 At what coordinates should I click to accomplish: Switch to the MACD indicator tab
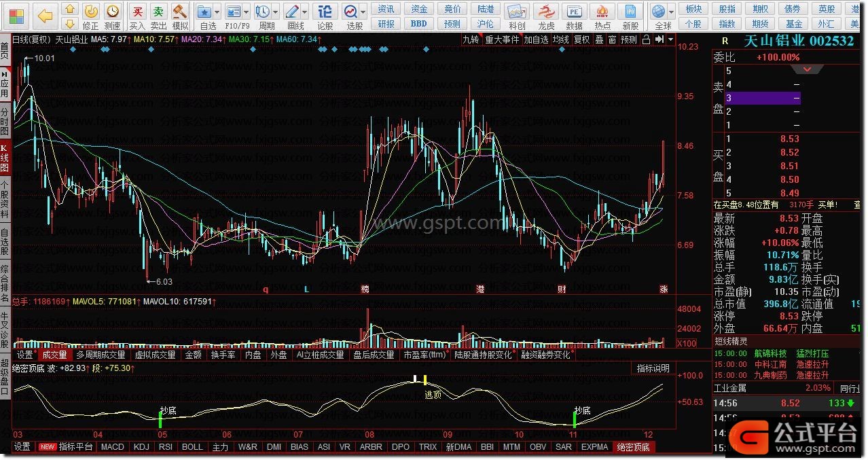pos(112,447)
